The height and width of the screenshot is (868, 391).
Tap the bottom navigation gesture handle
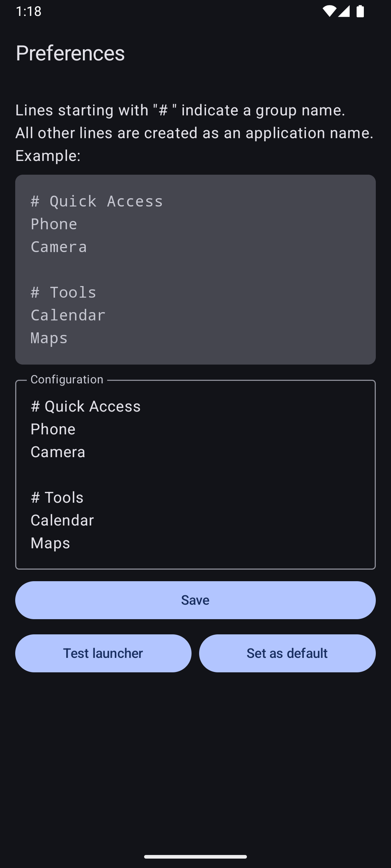(x=195, y=856)
